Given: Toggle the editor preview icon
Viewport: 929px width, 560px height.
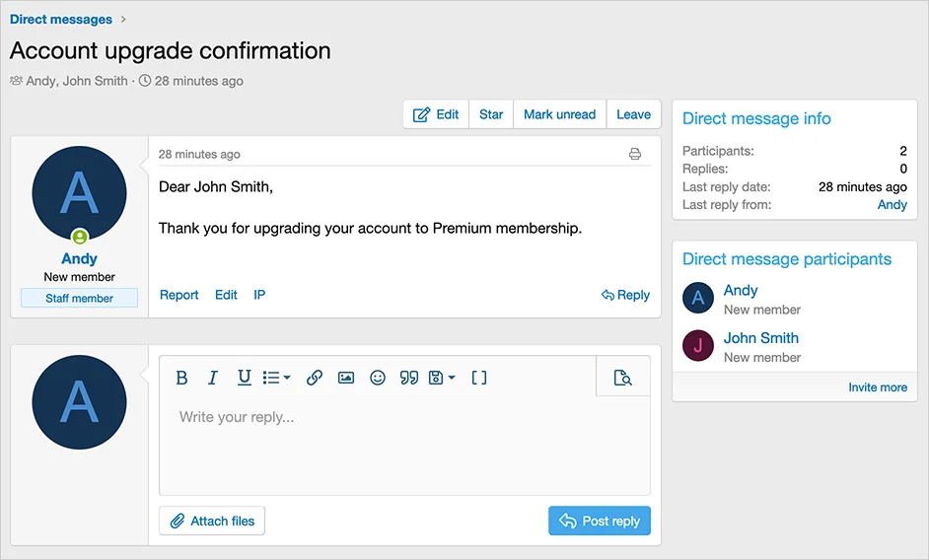Looking at the screenshot, I should [x=622, y=378].
